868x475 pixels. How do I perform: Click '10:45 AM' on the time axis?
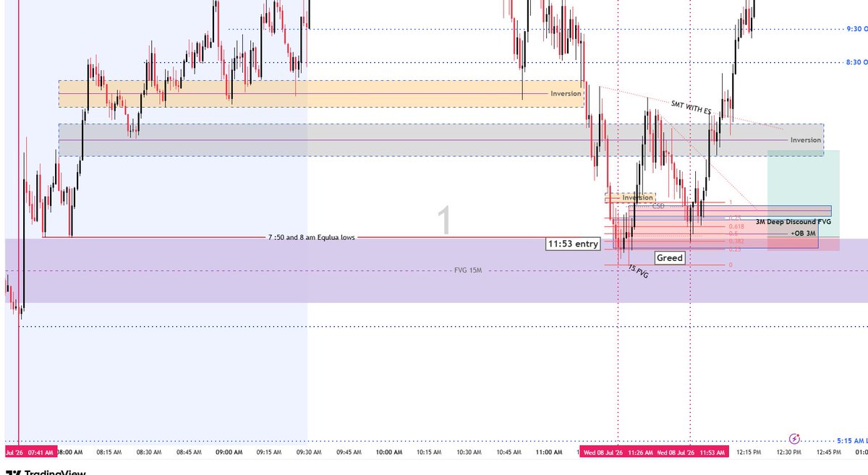click(x=509, y=453)
